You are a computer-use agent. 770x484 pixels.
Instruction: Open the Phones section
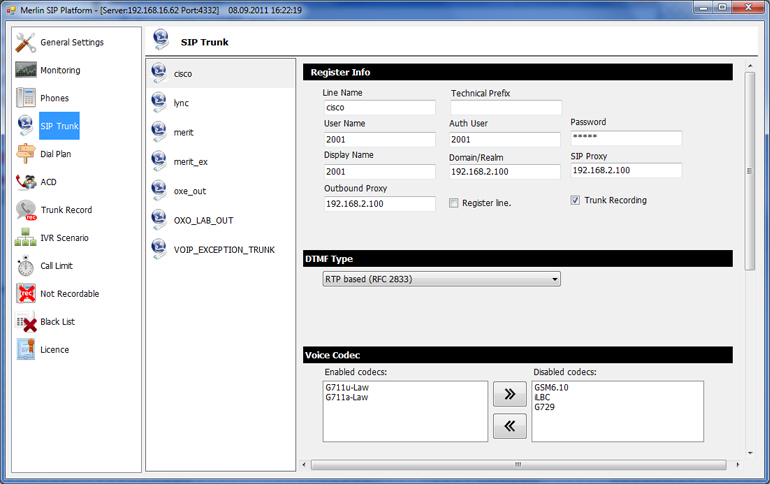click(x=54, y=98)
